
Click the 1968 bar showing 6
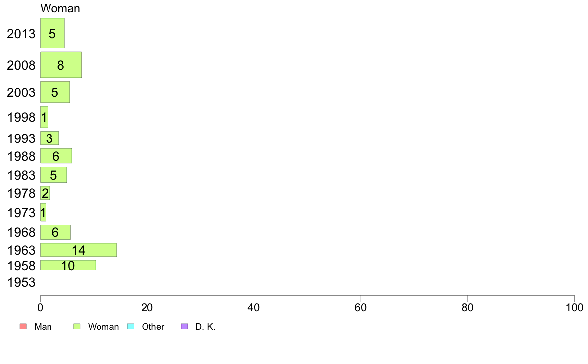click(x=55, y=232)
